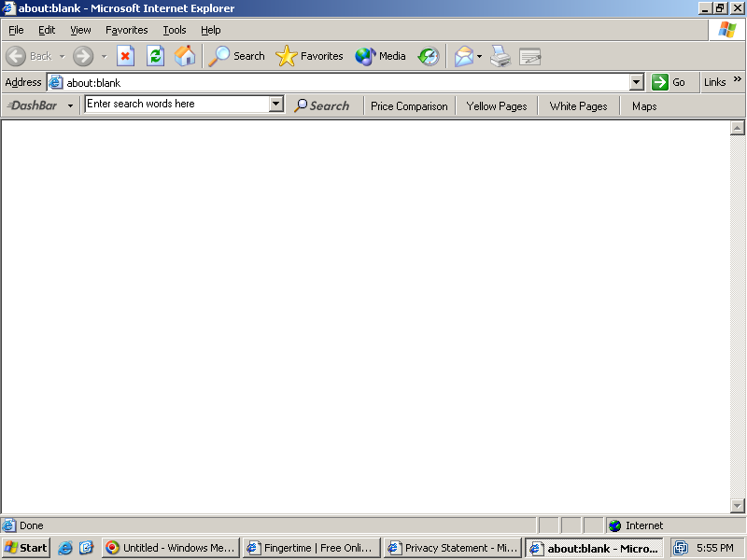Launch Internet Explorer from quick launch
This screenshot has height=560, width=747.
tap(65, 548)
